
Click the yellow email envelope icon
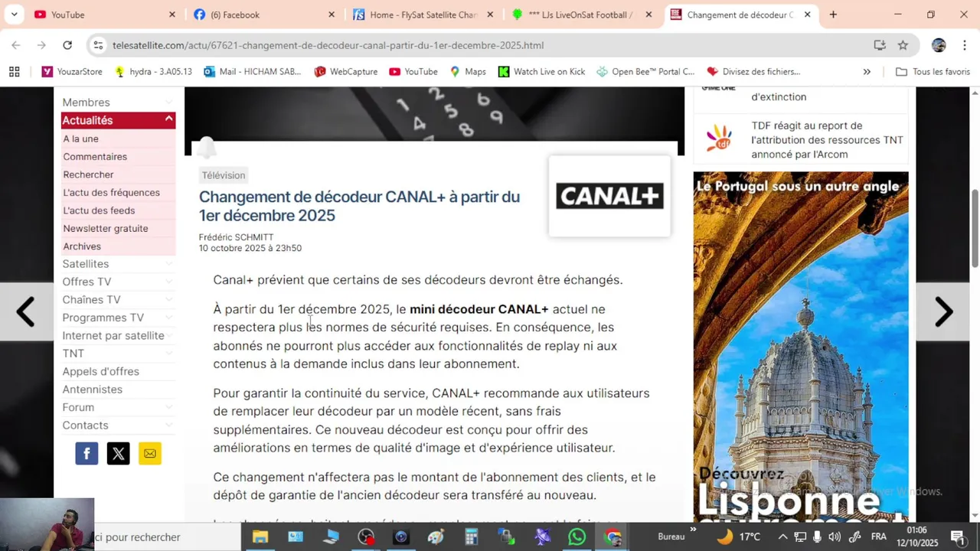tap(150, 454)
